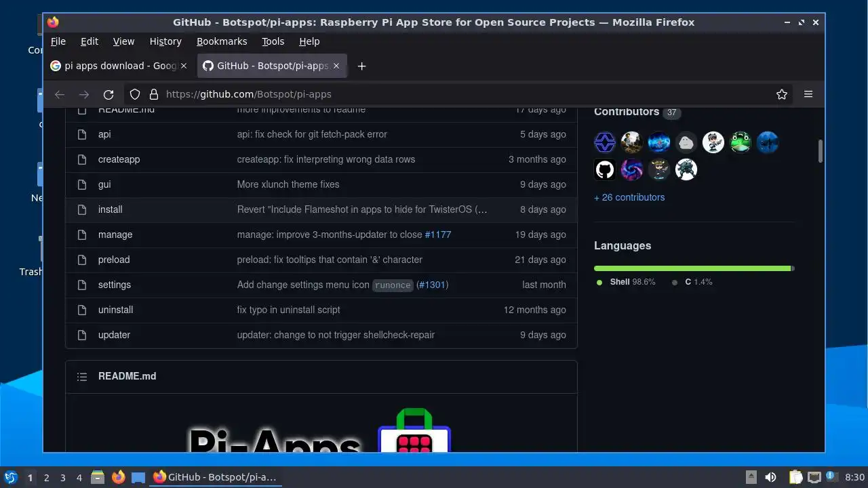Open the green frog contributor avatar
868x488 pixels.
(x=741, y=142)
